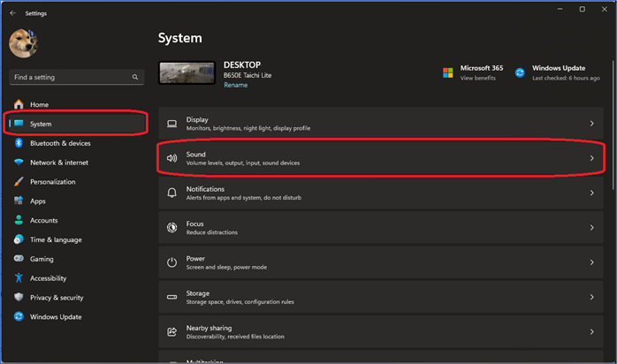Go to Time & language section

(55, 240)
